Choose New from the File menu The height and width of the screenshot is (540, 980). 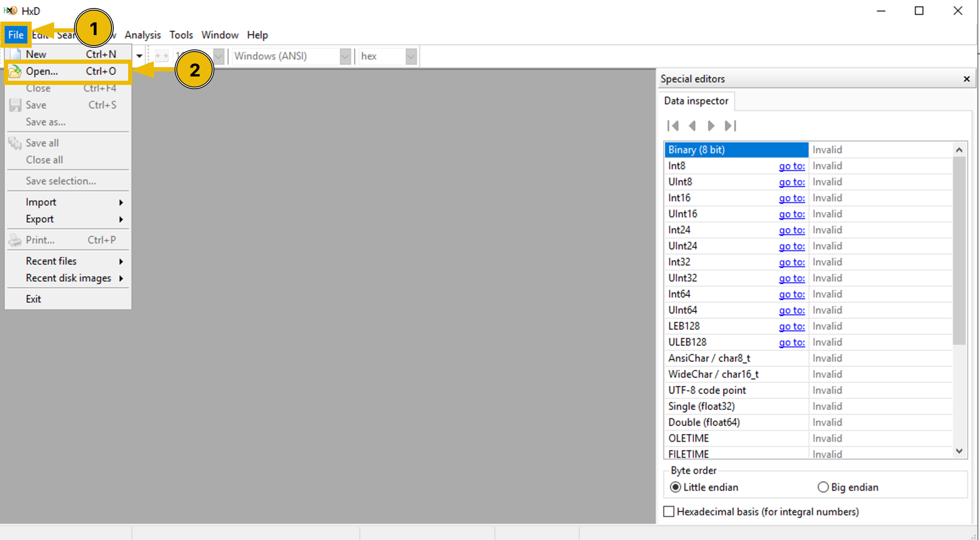(x=68, y=54)
